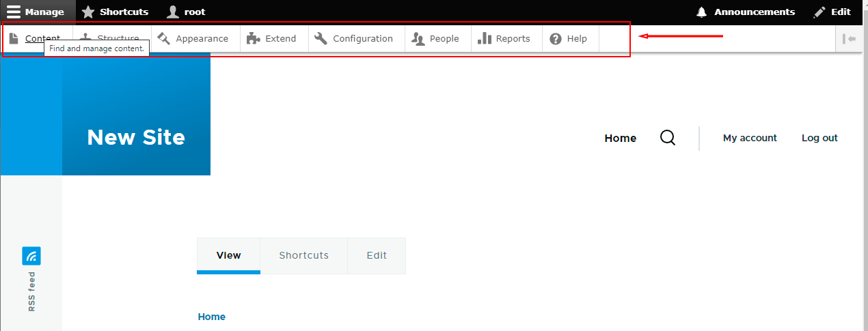Toggle toolbar orientation to vertical
This screenshot has height=331, width=868.
849,39
